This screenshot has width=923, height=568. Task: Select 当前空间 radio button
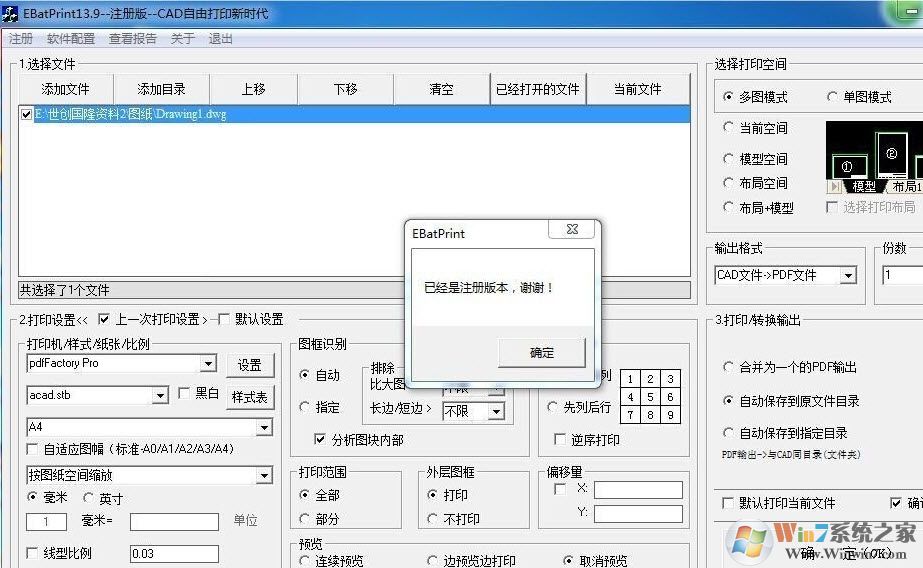728,128
